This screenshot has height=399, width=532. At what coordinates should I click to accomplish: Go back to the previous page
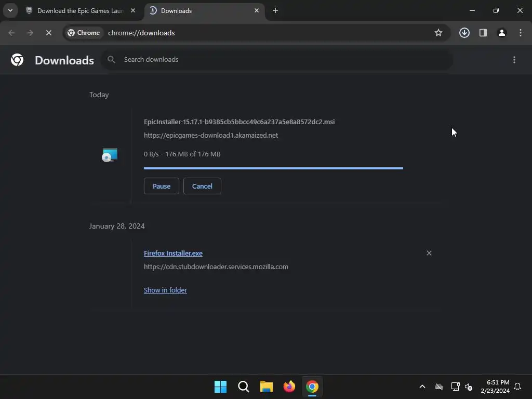[11, 33]
